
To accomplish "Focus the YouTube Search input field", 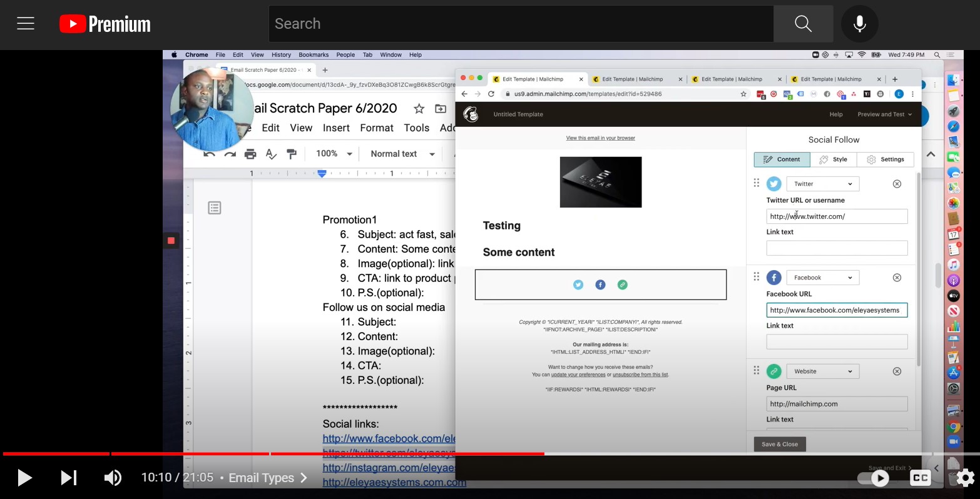I will (521, 24).
